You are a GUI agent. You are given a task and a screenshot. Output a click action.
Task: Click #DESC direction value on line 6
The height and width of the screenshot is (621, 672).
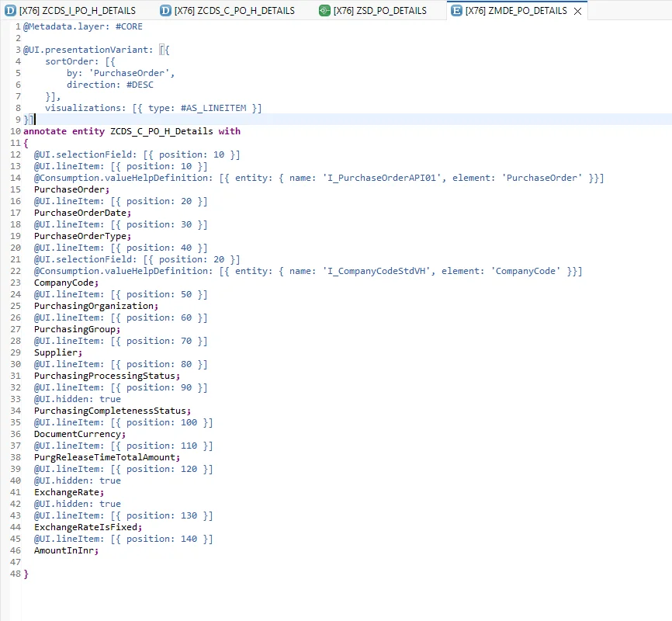coord(140,85)
